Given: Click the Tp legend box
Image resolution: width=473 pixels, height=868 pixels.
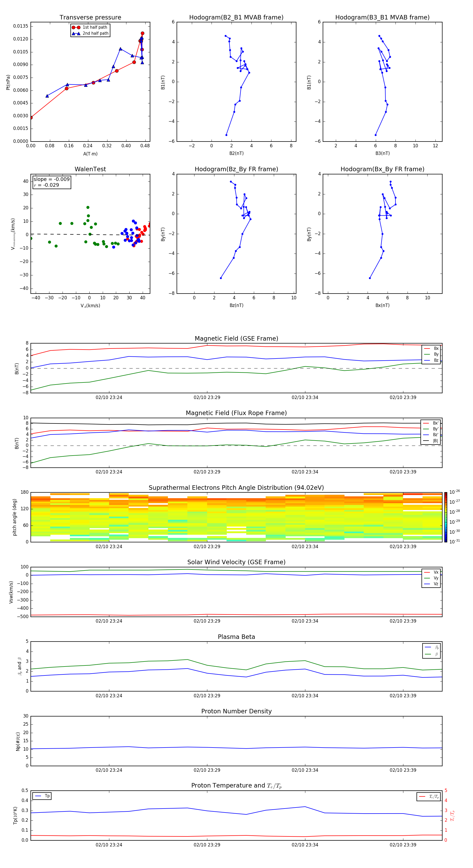Looking at the screenshot, I should tap(42, 796).
